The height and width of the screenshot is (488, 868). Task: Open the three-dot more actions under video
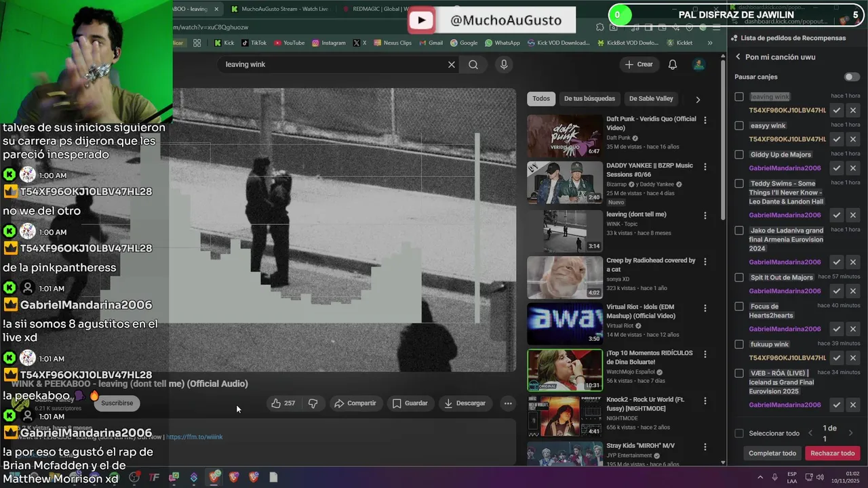(x=507, y=403)
